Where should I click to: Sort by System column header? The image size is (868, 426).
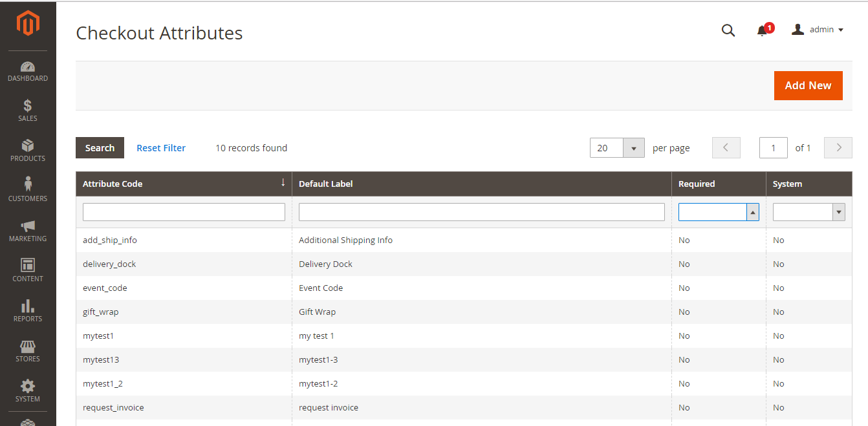pyautogui.click(x=809, y=184)
